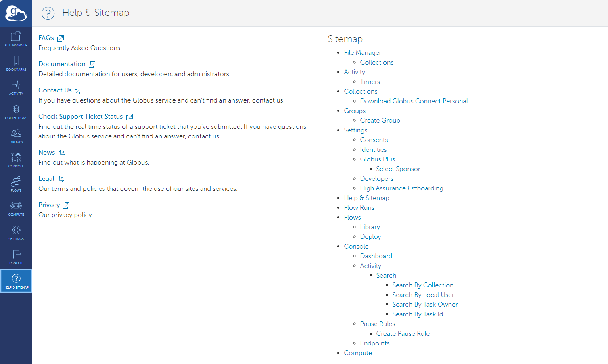Open Check Support Ticket Status link
Image resolution: width=608 pixels, height=364 pixels.
(x=80, y=116)
